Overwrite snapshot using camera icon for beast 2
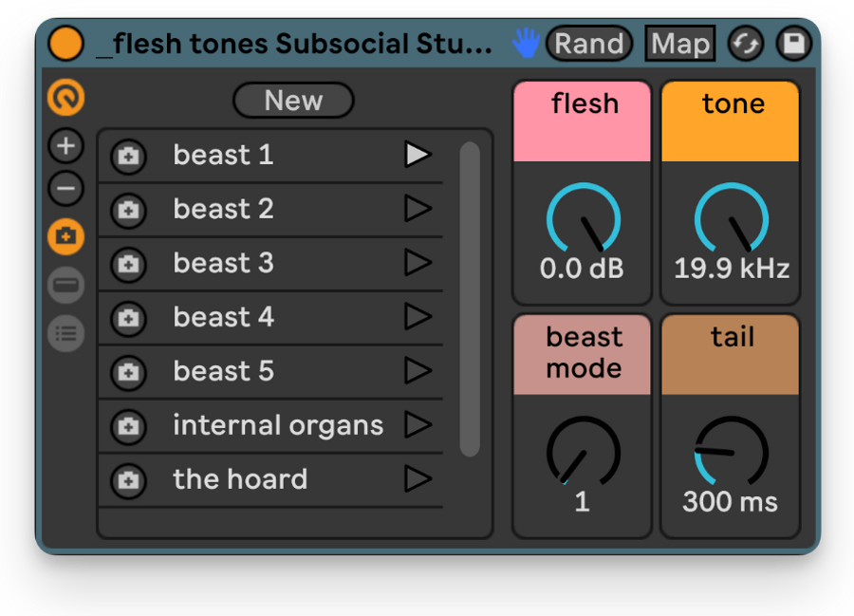The height and width of the screenshot is (616, 854). [128, 210]
